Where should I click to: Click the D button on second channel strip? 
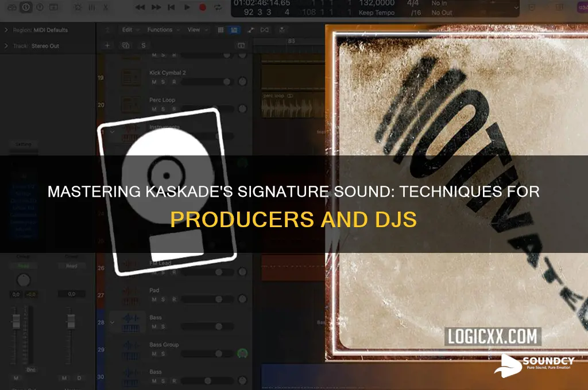79,378
